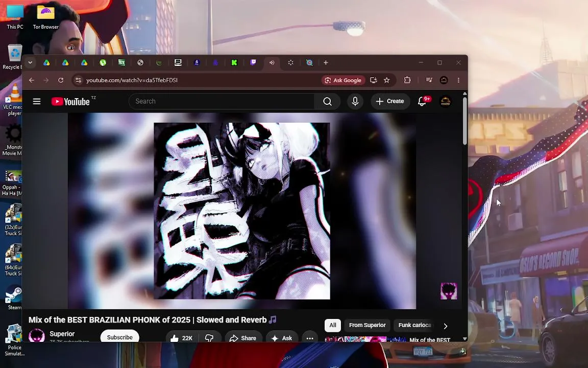Open VLC media player desktop icon
The image size is (588, 368).
14,100
